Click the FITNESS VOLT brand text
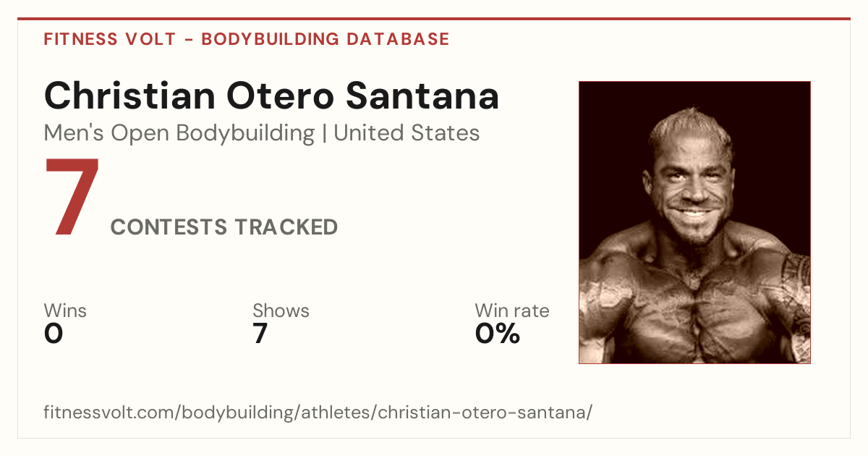This screenshot has height=456, width=868. click(109, 39)
